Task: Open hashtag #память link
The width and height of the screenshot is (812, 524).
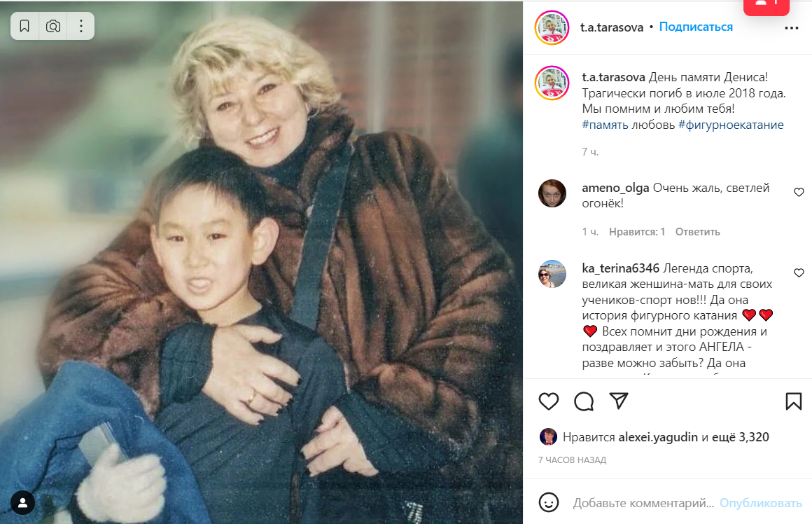Action: (605, 125)
